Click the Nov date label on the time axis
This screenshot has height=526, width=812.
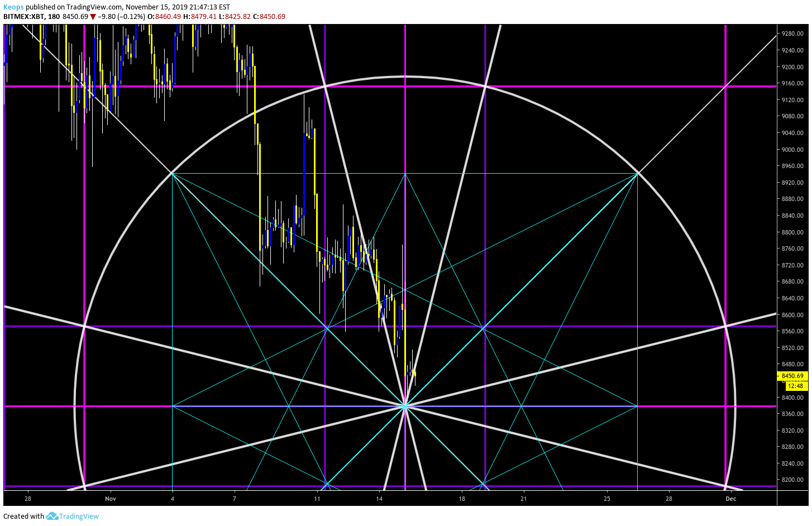point(111,499)
